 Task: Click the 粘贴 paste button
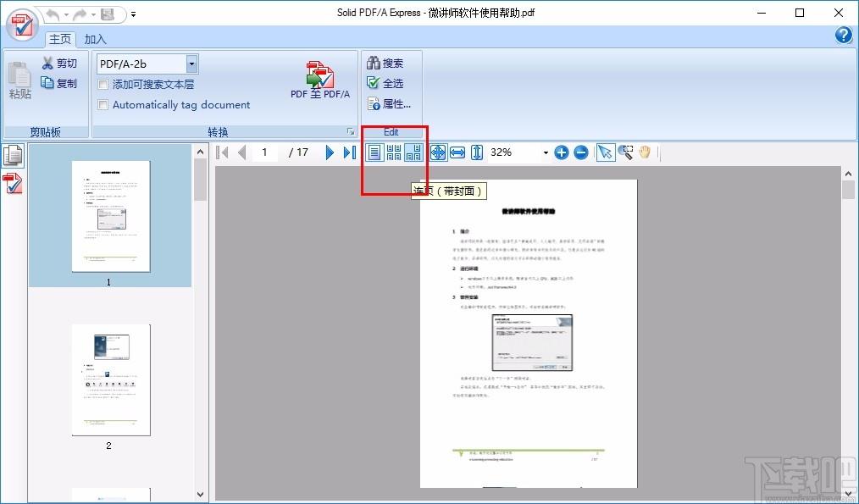click(x=19, y=80)
